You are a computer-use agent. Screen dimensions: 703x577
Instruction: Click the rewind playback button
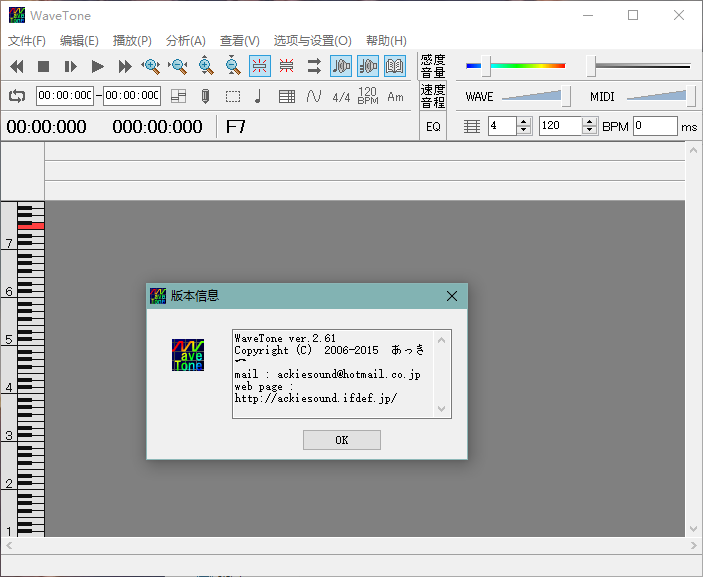pos(17,67)
